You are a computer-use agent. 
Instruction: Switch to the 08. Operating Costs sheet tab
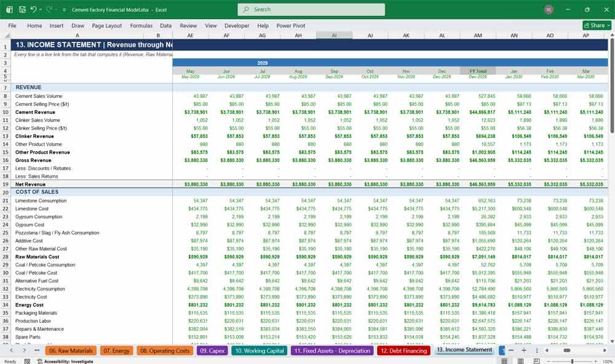click(x=165, y=350)
